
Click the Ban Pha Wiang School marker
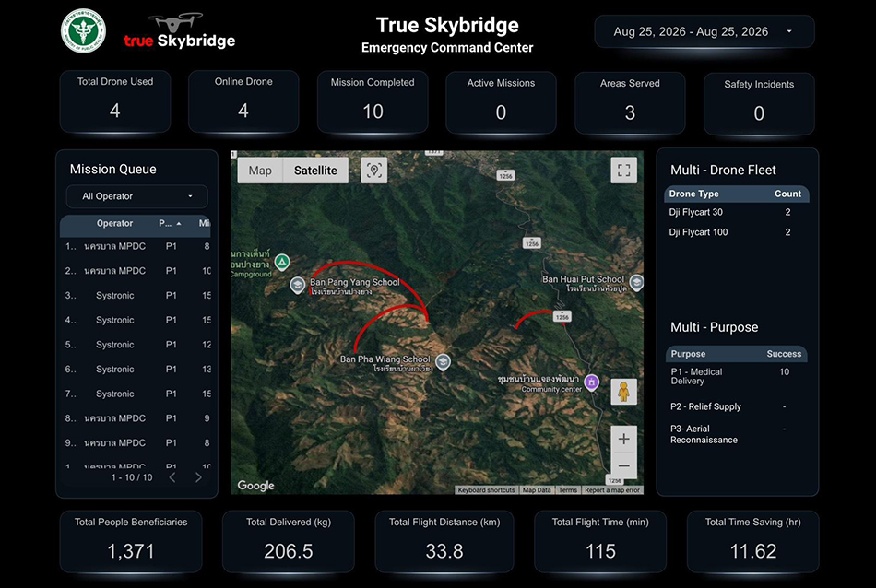click(443, 362)
